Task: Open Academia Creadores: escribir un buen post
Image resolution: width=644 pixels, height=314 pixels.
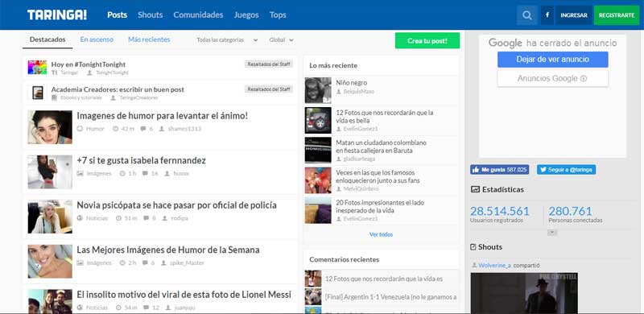Action: coord(118,89)
